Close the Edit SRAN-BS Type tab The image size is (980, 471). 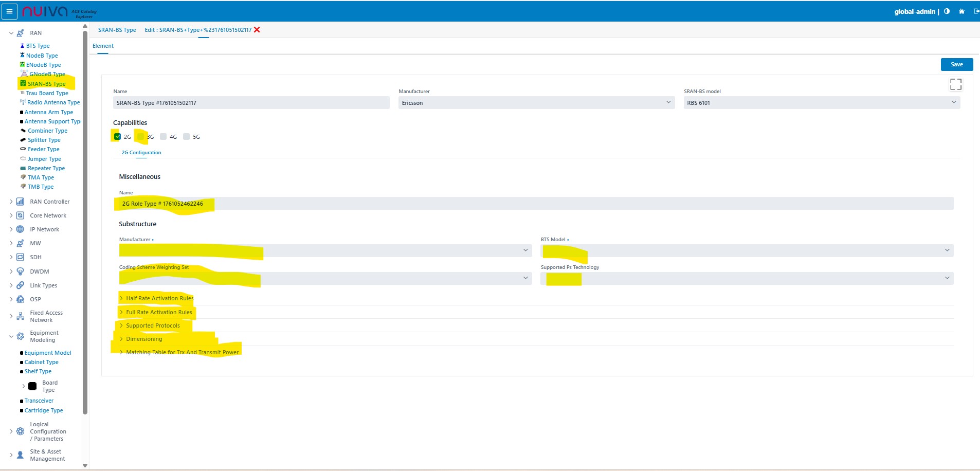[257, 30]
